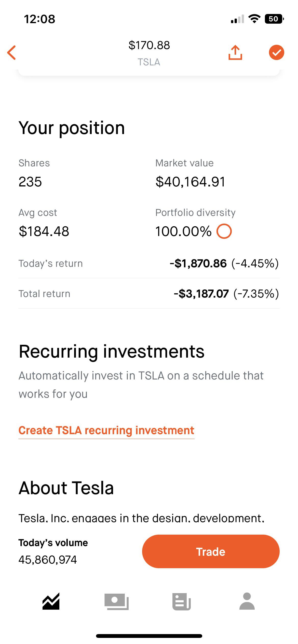The image size is (298, 644).
Task: Toggle the orange watchlist checkmark
Action: click(x=276, y=53)
